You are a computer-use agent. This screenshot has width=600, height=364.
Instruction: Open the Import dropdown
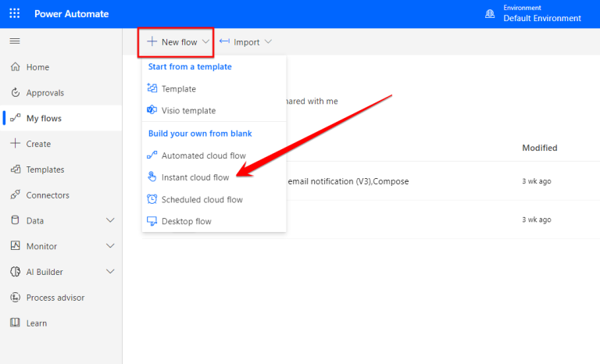coord(246,42)
